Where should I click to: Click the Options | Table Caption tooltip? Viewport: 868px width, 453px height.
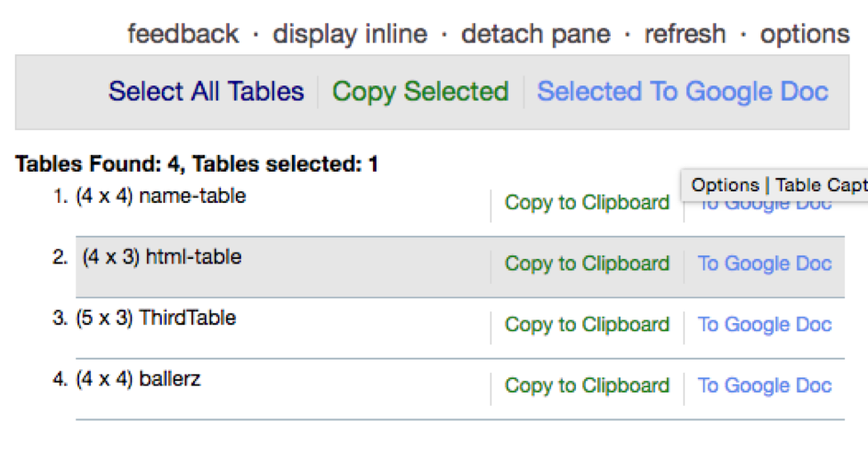click(x=775, y=185)
